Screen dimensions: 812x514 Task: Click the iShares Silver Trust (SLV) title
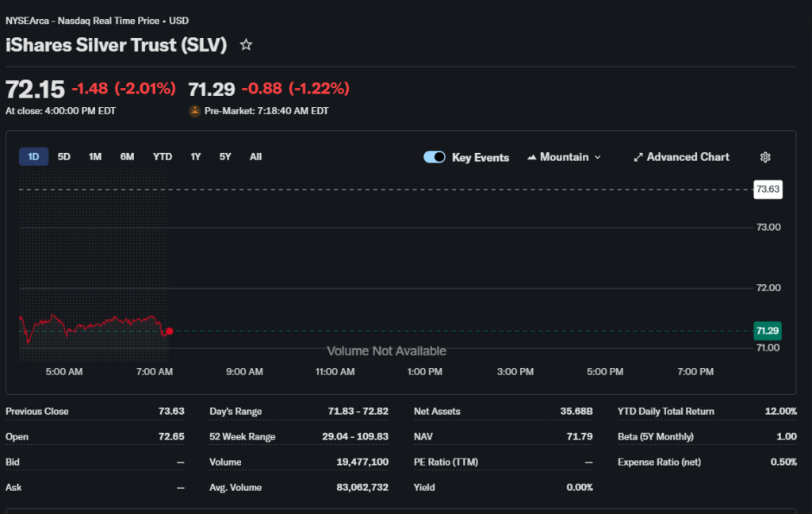[x=117, y=45]
